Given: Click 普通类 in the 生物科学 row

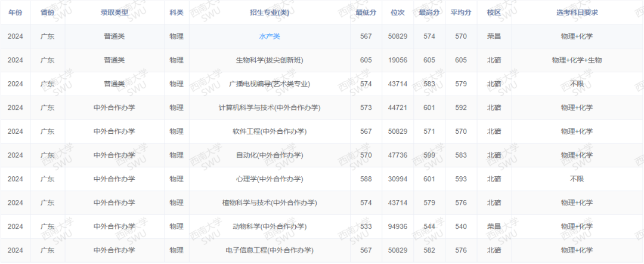Looking at the screenshot, I should 114,60.
